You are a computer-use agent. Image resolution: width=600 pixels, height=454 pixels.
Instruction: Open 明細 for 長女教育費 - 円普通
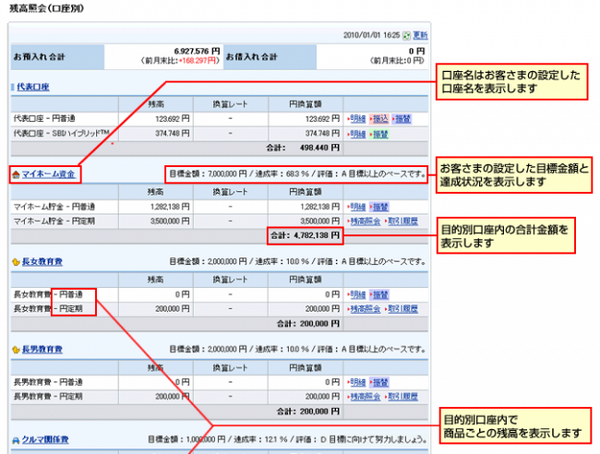click(x=358, y=295)
